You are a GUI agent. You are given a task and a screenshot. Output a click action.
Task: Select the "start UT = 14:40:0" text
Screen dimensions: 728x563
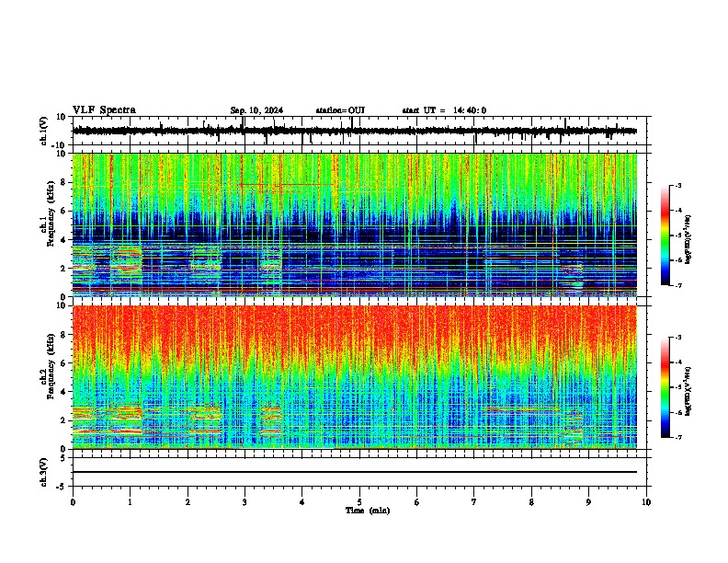pos(444,110)
